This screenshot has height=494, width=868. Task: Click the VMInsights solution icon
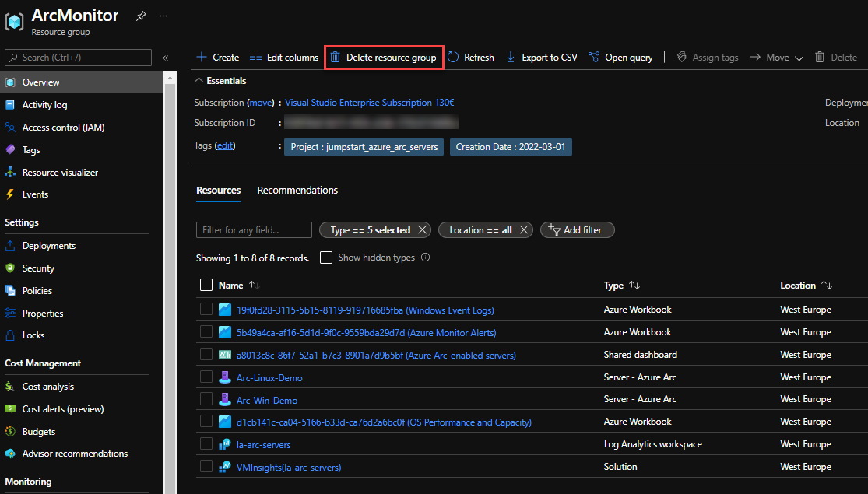(225, 467)
